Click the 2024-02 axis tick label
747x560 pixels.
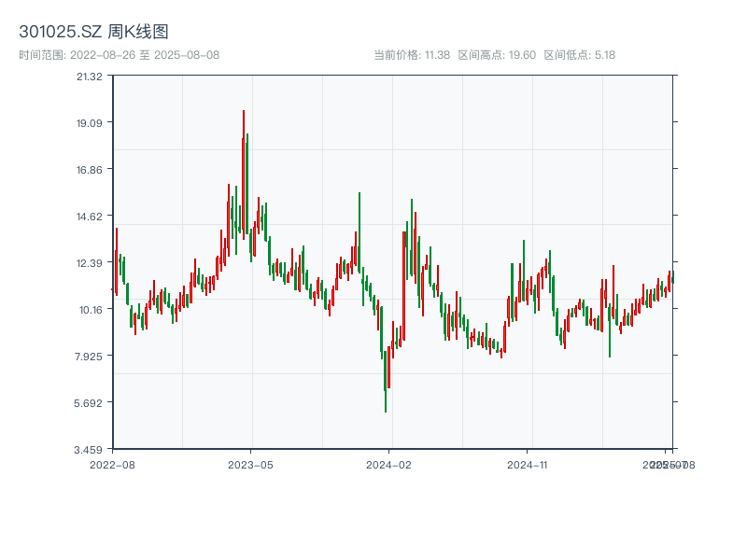pos(389,463)
